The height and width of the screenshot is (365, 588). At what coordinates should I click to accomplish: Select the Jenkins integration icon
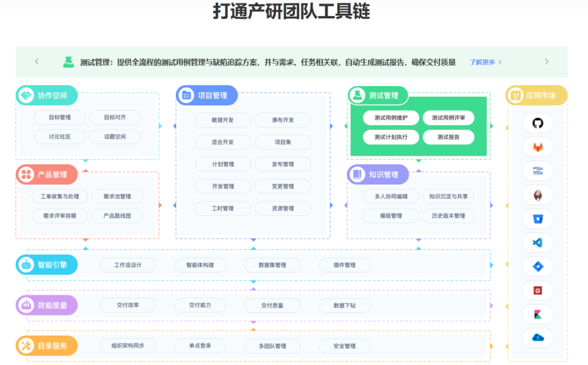pyautogui.click(x=537, y=195)
